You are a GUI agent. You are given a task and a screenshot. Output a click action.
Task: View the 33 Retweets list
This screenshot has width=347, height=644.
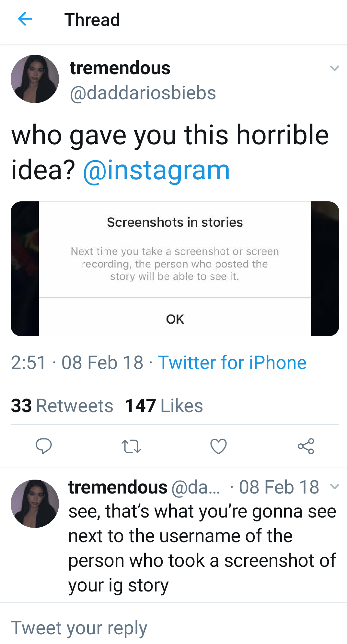point(62,406)
